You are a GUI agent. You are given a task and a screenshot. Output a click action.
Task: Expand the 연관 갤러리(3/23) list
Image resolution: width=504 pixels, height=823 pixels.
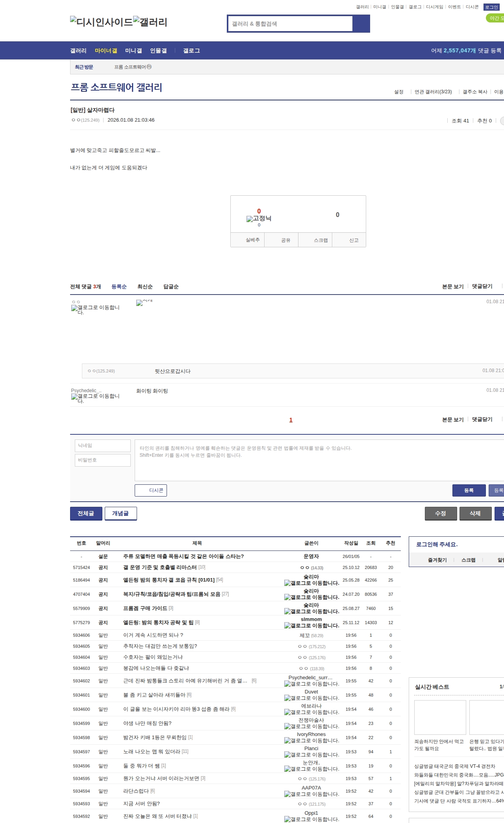click(433, 92)
